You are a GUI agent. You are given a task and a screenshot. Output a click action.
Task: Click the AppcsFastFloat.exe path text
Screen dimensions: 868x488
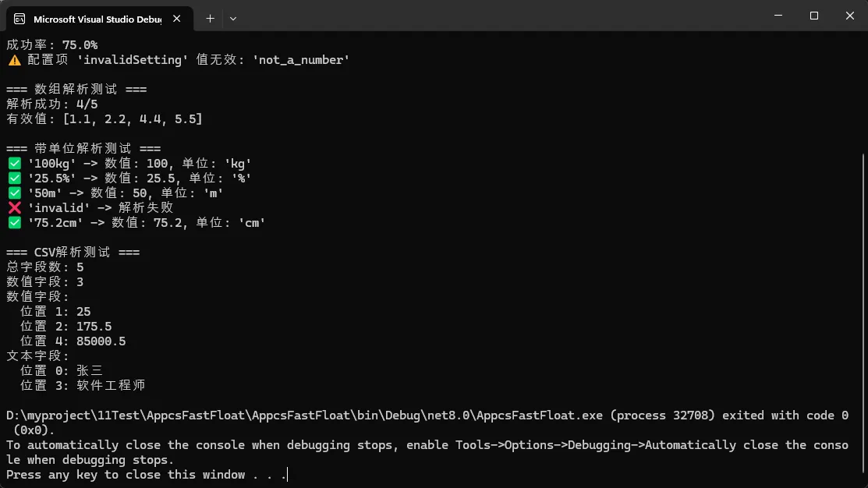point(304,416)
